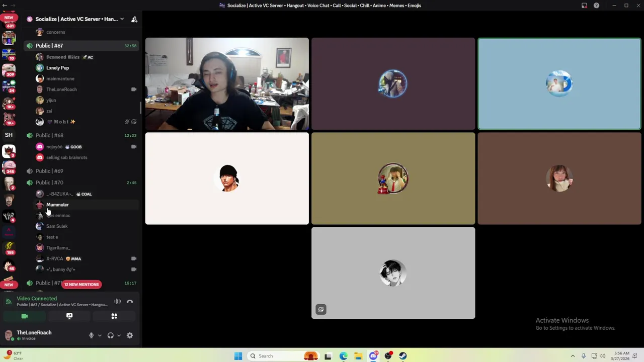Select the brown participant tile
The height and width of the screenshot is (362, 644).
pos(559,178)
